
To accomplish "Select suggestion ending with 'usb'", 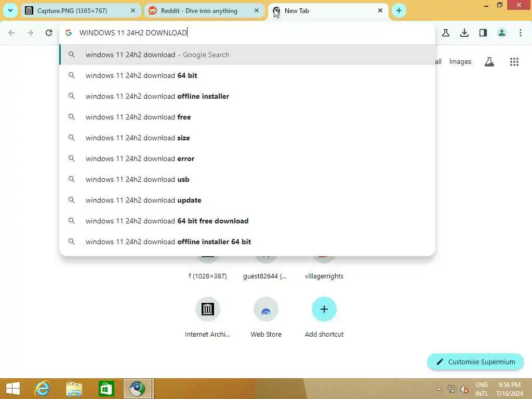I will pyautogui.click(x=247, y=179).
